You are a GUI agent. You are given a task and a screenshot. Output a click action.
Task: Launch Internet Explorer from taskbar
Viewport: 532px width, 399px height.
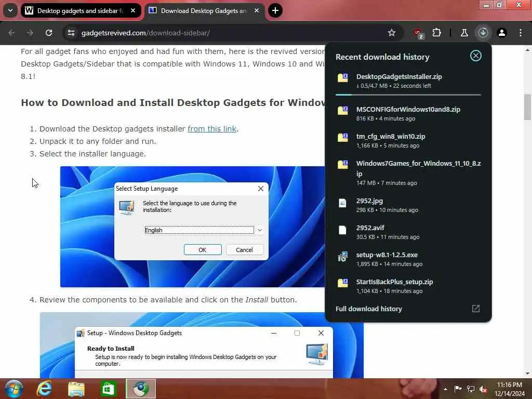click(45, 389)
